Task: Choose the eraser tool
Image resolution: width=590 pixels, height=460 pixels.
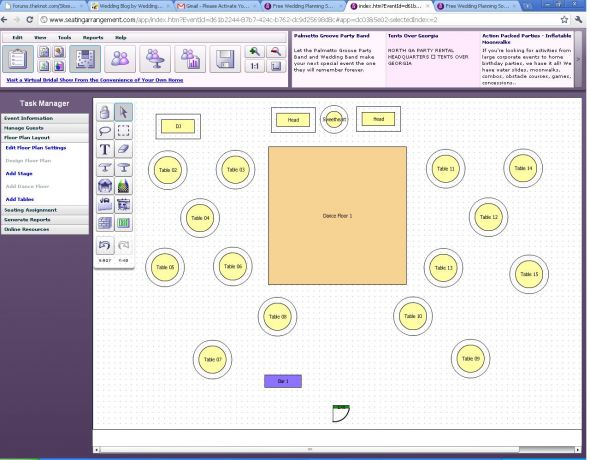Action: [x=123, y=149]
